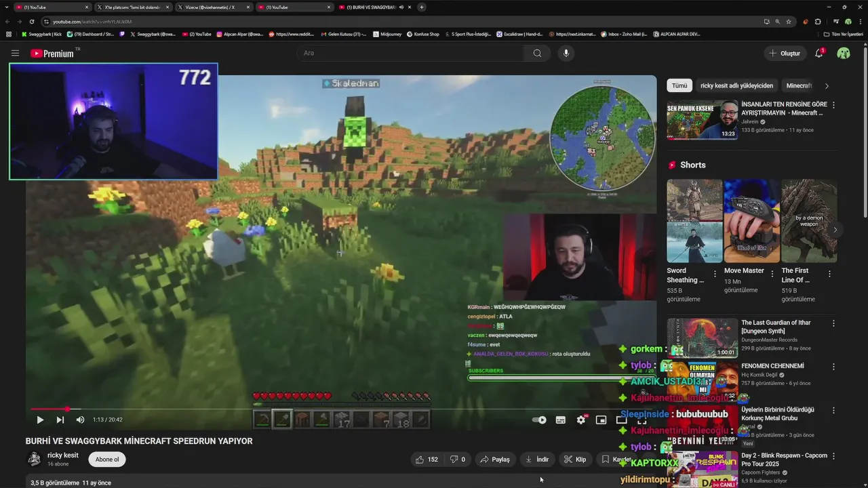Open options for Sword Sheathing short
Screen dimensions: 868x488
715,274
